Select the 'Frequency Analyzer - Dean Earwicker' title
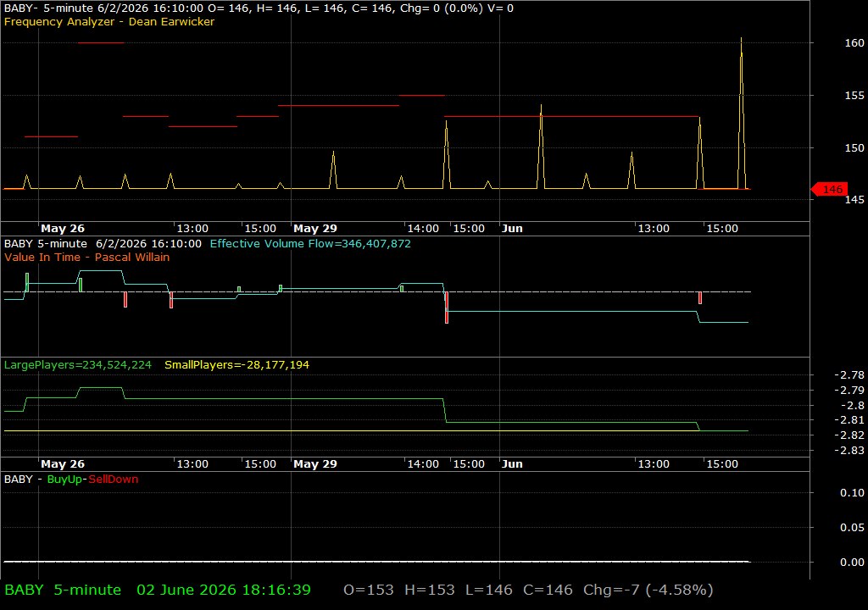The width and height of the screenshot is (868, 610). (x=109, y=21)
